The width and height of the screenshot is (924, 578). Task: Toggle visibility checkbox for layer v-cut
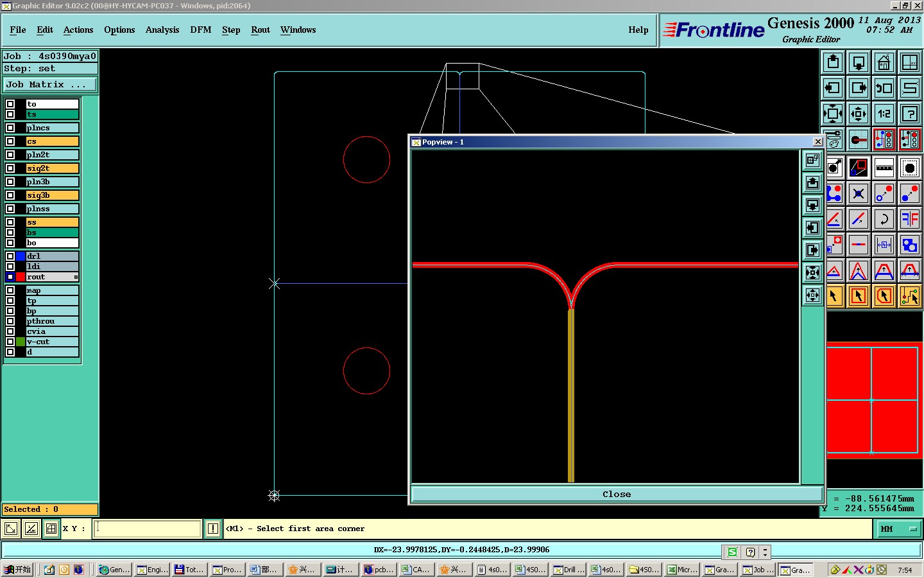tap(10, 342)
